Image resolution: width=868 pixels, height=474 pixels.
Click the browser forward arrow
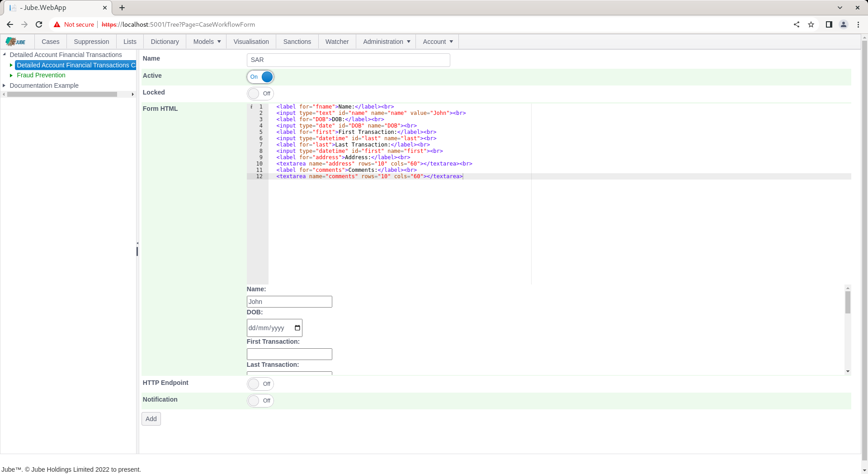tap(24, 24)
